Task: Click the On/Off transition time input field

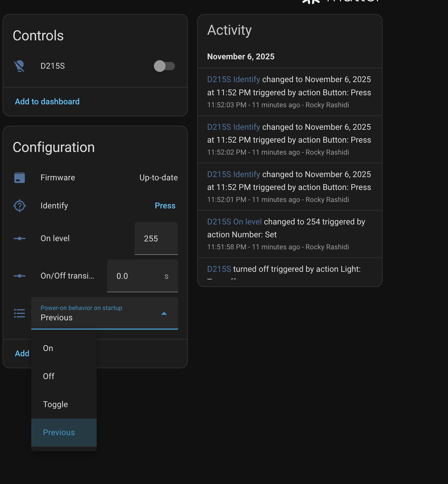Action: [x=137, y=276]
